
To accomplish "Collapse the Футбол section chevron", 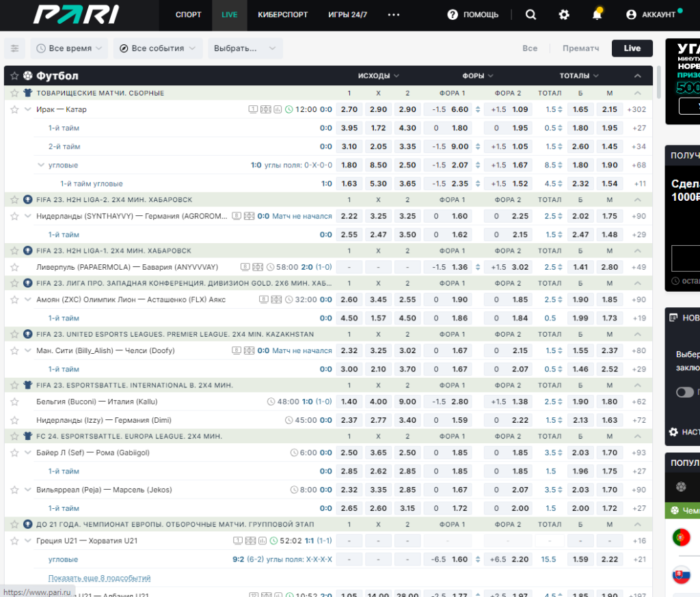I will [638, 76].
